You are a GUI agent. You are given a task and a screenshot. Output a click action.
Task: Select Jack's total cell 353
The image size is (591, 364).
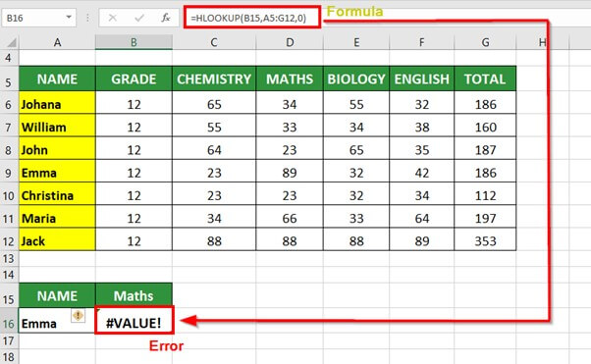point(485,240)
